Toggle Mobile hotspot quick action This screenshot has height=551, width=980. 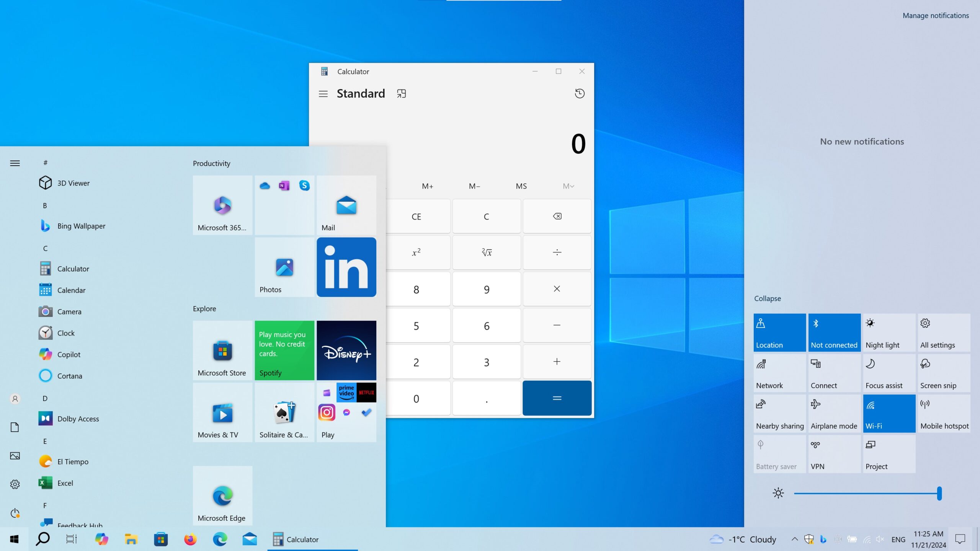click(944, 414)
